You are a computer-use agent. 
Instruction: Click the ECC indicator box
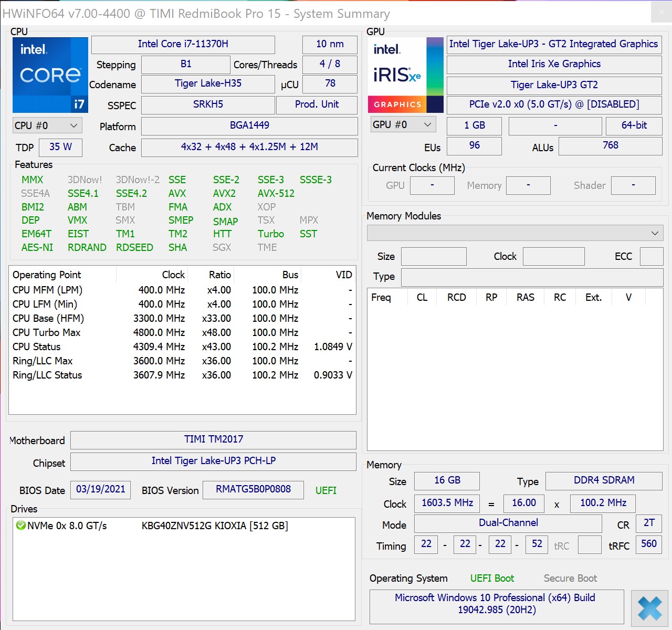[x=652, y=256]
